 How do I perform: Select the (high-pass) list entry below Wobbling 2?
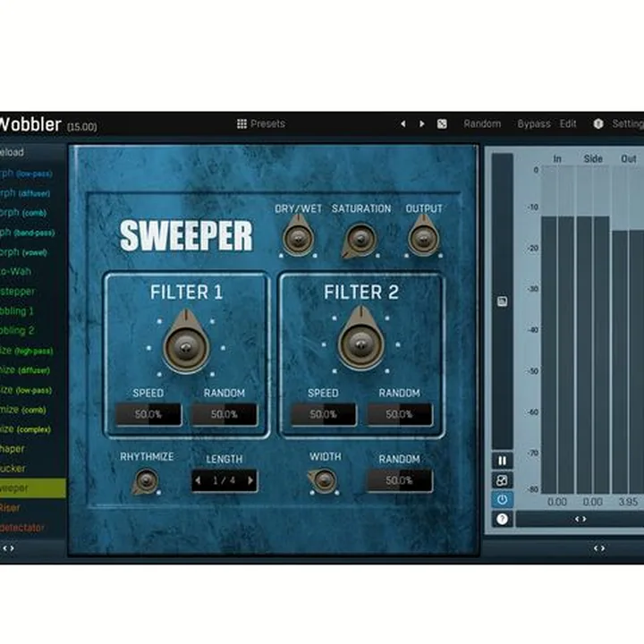pos(33,351)
